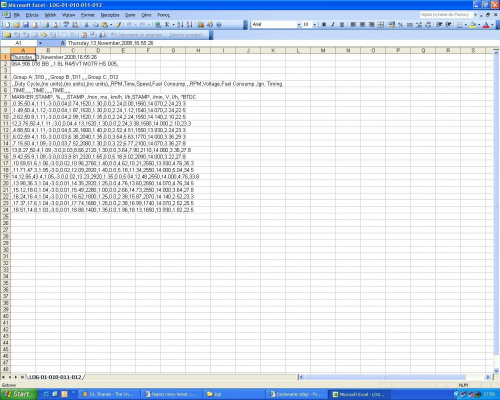Click the AutoSum sigma icon
Image resolution: width=500 pixels, height=400 pixels.
[x=167, y=25]
